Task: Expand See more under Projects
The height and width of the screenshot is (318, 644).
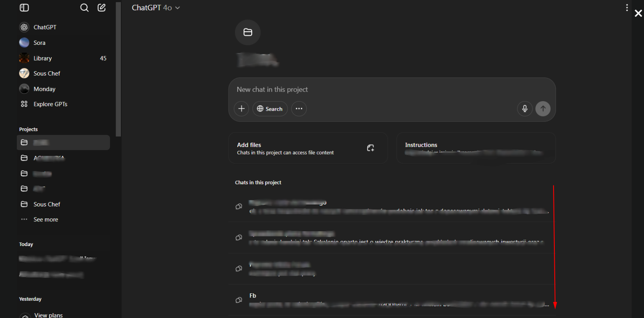Action: [63, 220]
